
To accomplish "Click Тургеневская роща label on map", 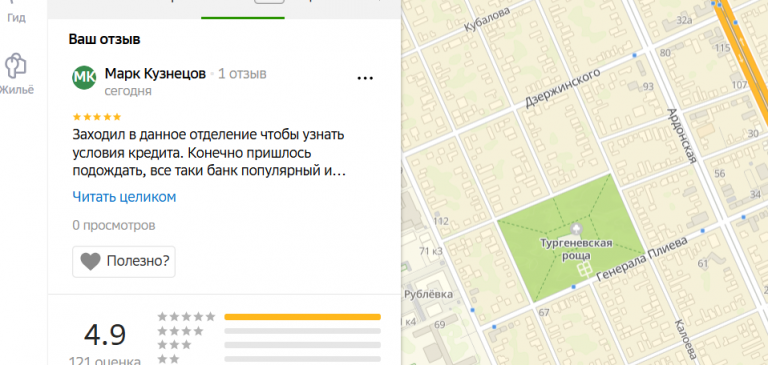I will 576,249.
